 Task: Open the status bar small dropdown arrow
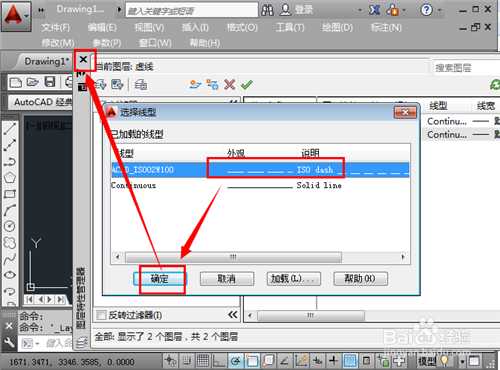tap(462, 361)
